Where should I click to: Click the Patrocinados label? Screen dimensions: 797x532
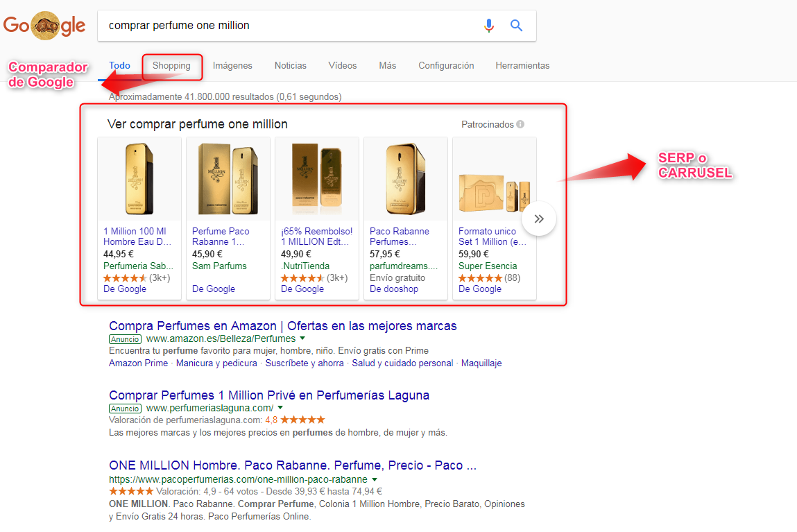(488, 124)
